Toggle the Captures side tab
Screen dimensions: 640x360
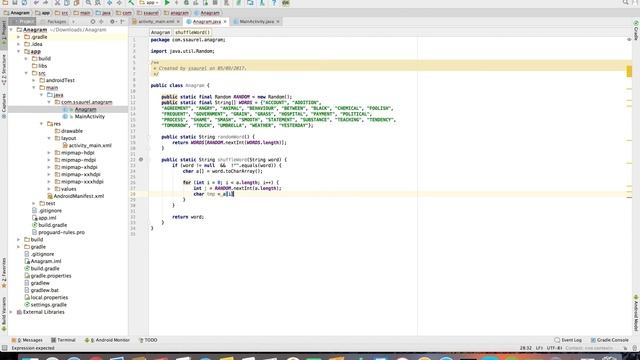tap(4, 106)
